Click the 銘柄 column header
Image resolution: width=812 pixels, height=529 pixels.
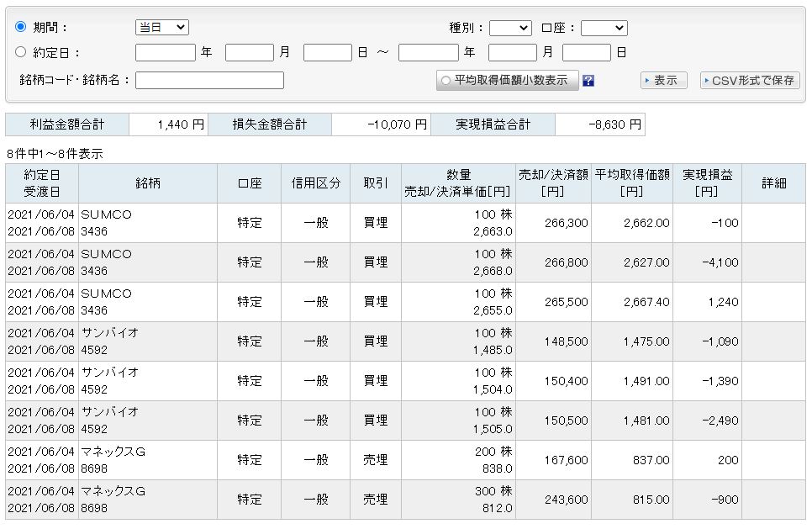tap(148, 183)
